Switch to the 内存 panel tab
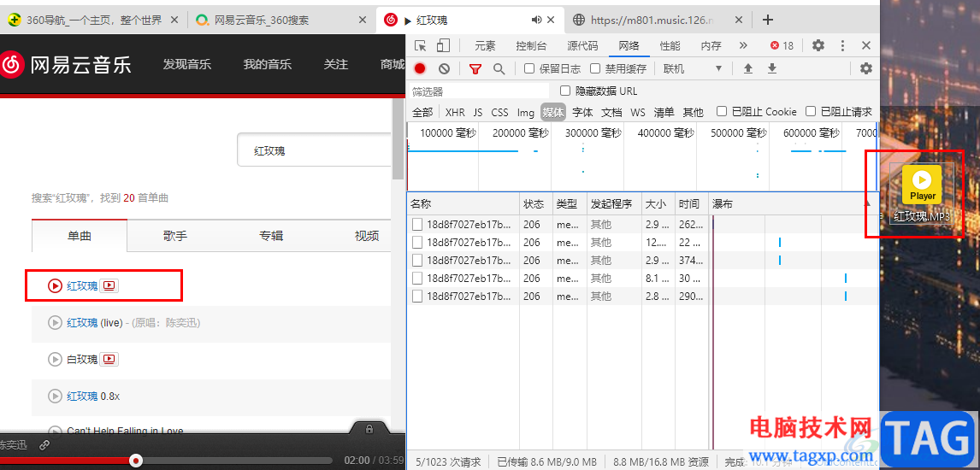The image size is (980, 470). coord(711,45)
